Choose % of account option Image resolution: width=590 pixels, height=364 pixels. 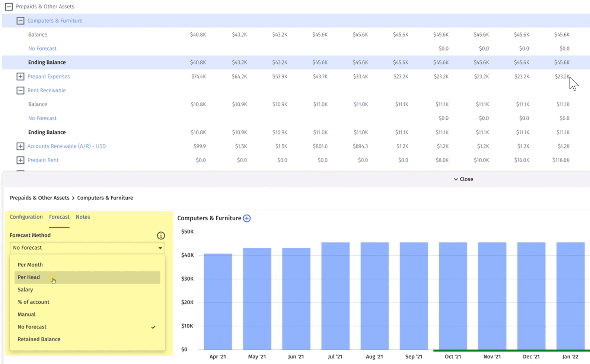coord(34,302)
